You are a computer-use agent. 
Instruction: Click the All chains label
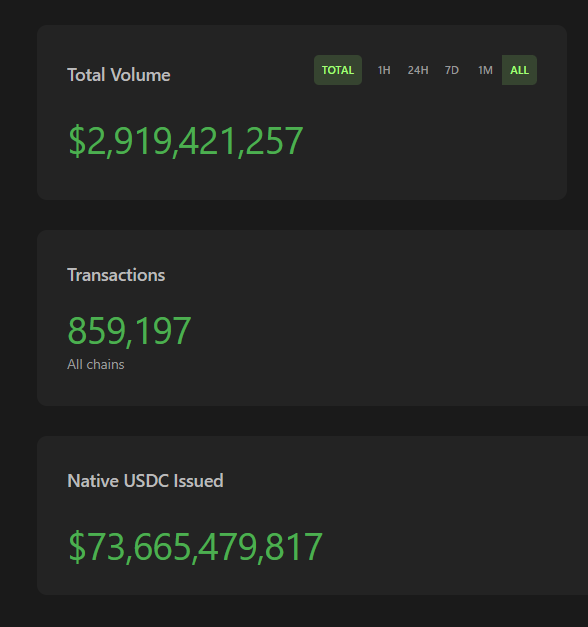coord(96,364)
